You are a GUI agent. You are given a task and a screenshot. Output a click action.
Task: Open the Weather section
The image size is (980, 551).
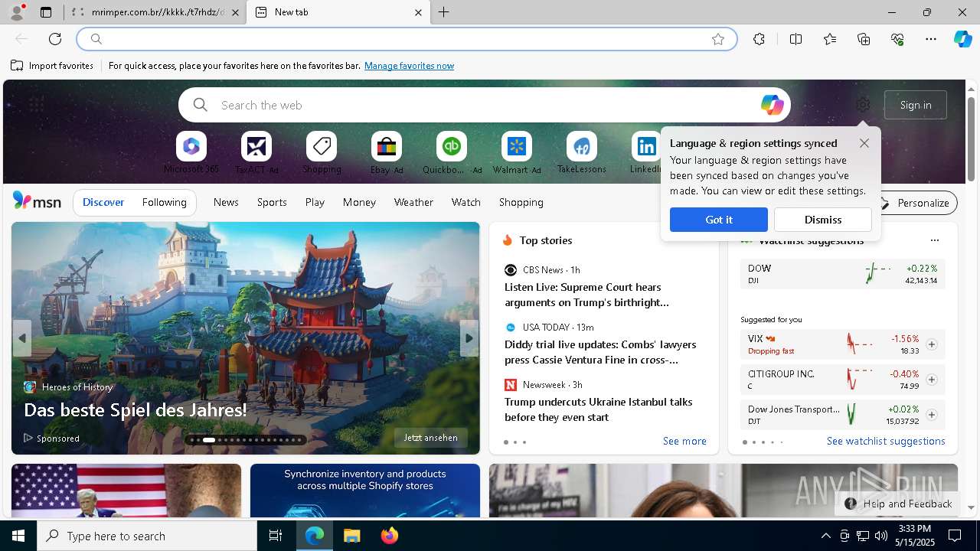pos(413,202)
